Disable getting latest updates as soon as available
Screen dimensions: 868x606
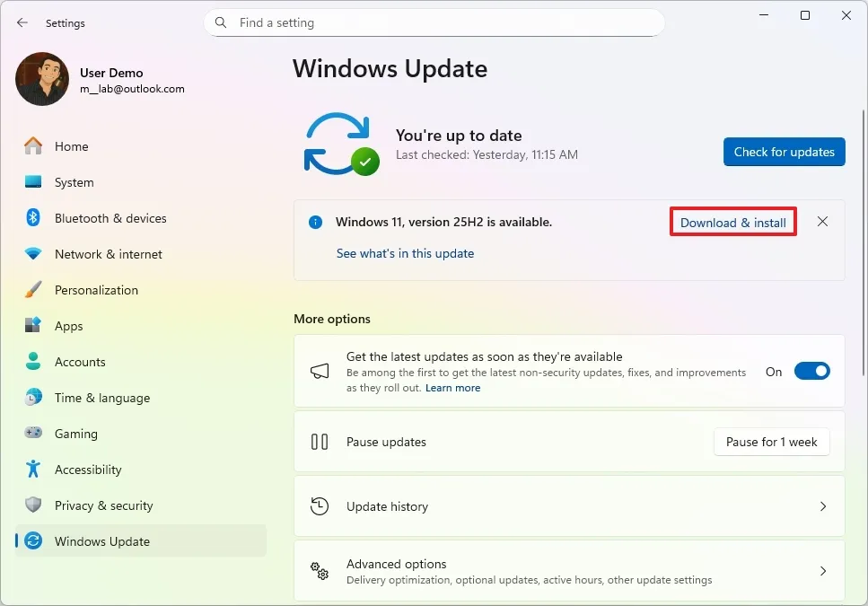811,370
